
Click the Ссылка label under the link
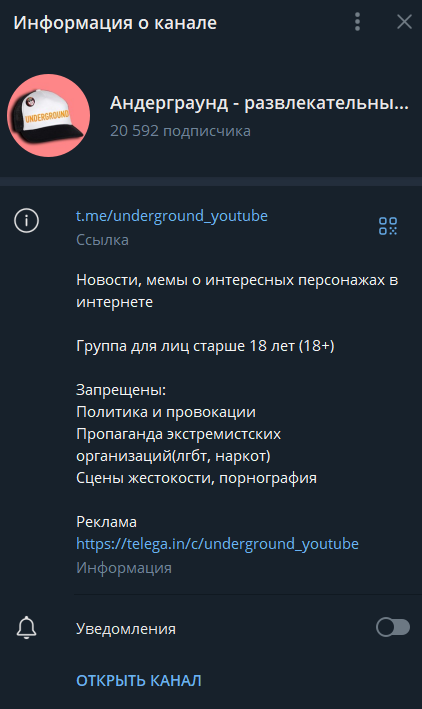102,240
